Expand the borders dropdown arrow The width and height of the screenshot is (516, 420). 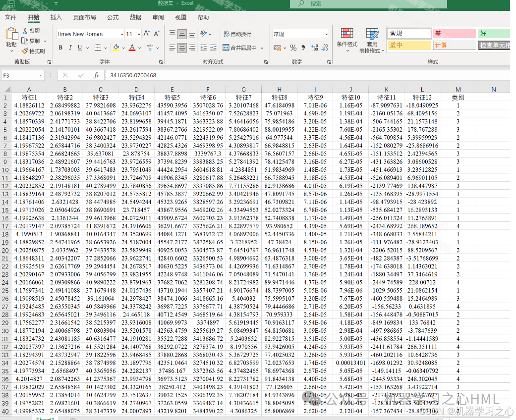point(105,48)
